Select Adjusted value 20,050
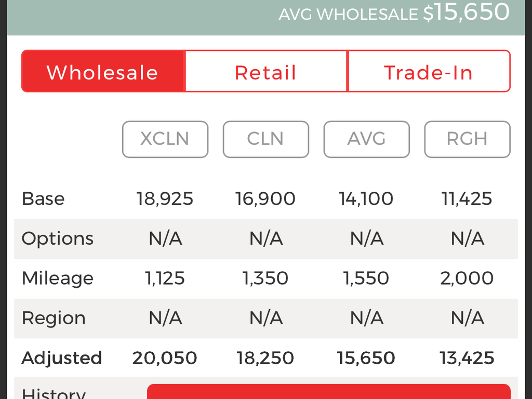 pyautogui.click(x=165, y=358)
